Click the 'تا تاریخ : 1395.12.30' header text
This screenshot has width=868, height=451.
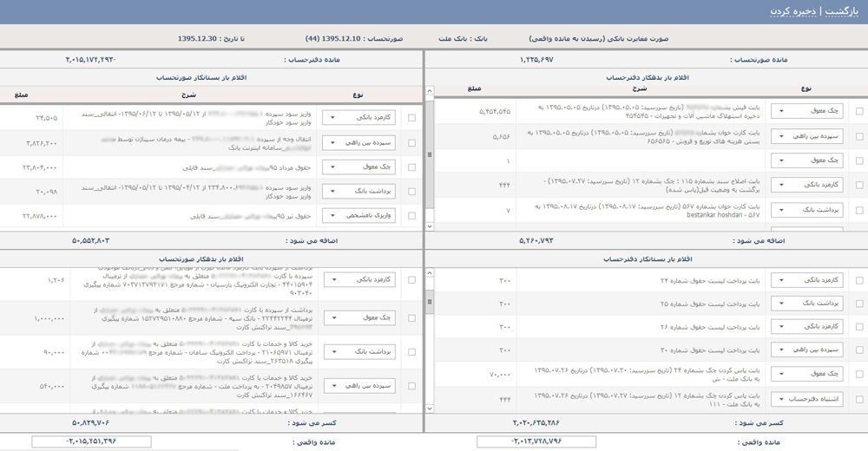point(211,39)
